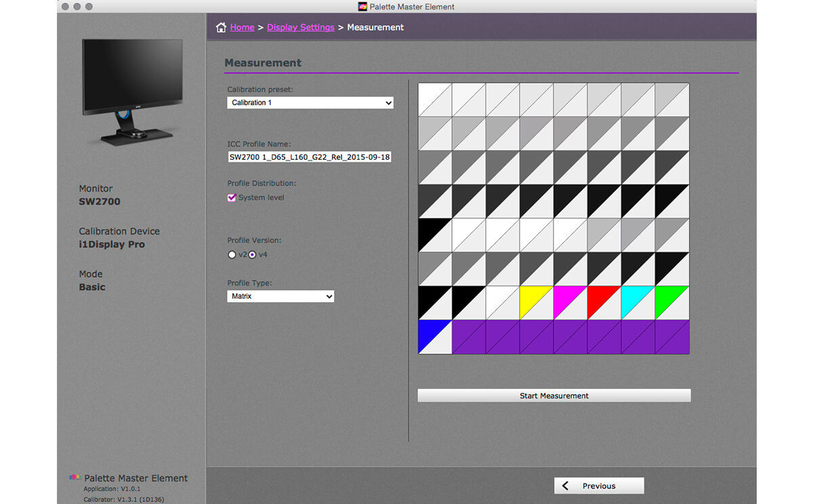Viewport: 813px width, 504px height.
Task: Click the macOS minimize window button
Action: pyautogui.click(x=77, y=7)
